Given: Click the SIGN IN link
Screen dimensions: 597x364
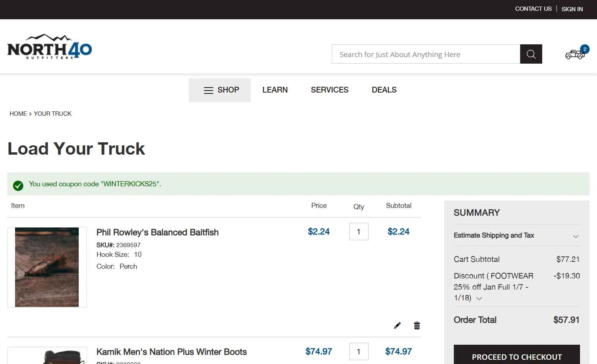Looking at the screenshot, I should pyautogui.click(x=572, y=9).
